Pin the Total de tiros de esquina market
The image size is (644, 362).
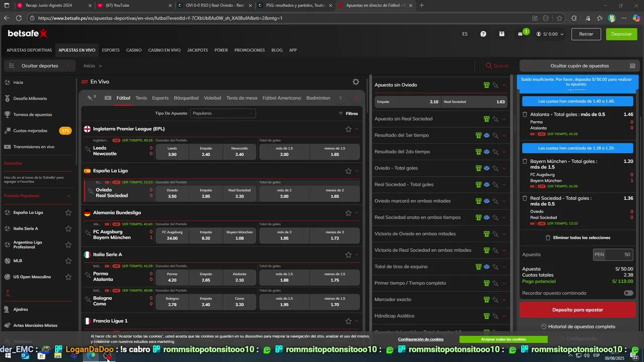click(x=496, y=267)
